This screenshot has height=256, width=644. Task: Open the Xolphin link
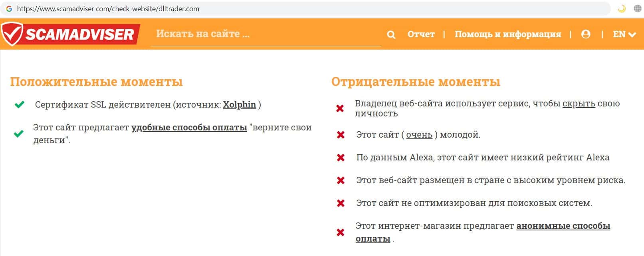click(x=239, y=104)
